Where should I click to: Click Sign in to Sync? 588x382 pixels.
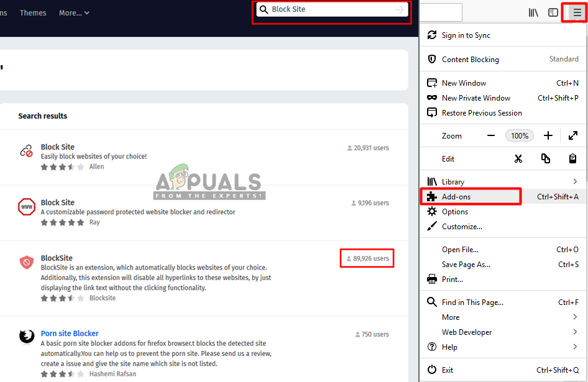[466, 35]
